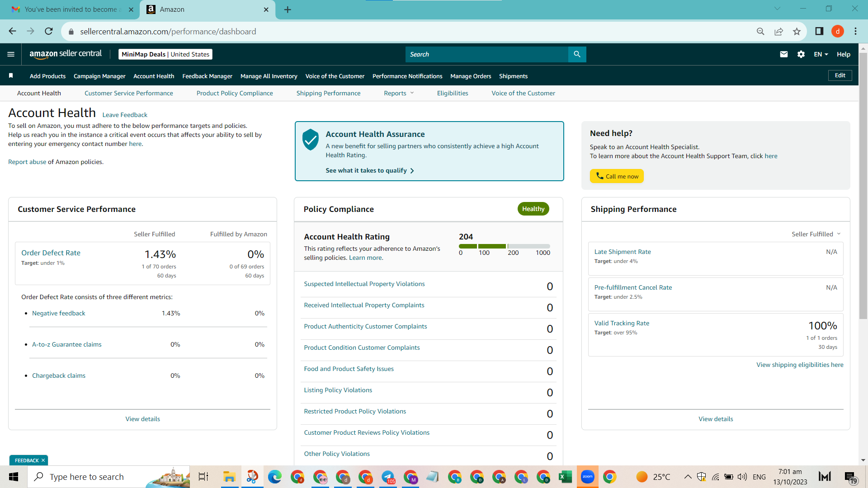Click the bookmark flag icon
Viewport: 868px width, 488px height.
point(11,75)
